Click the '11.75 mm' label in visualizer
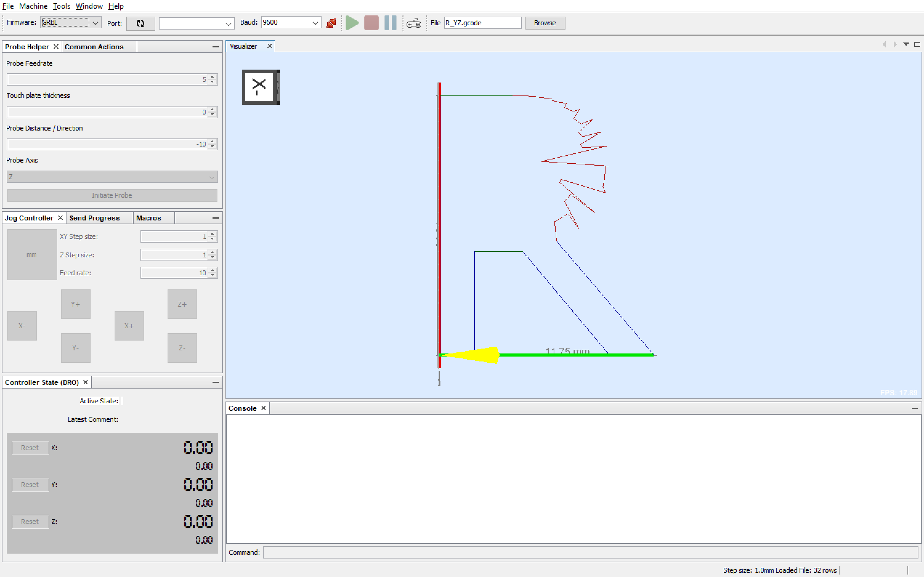Image resolution: width=924 pixels, height=577 pixels. point(567,351)
